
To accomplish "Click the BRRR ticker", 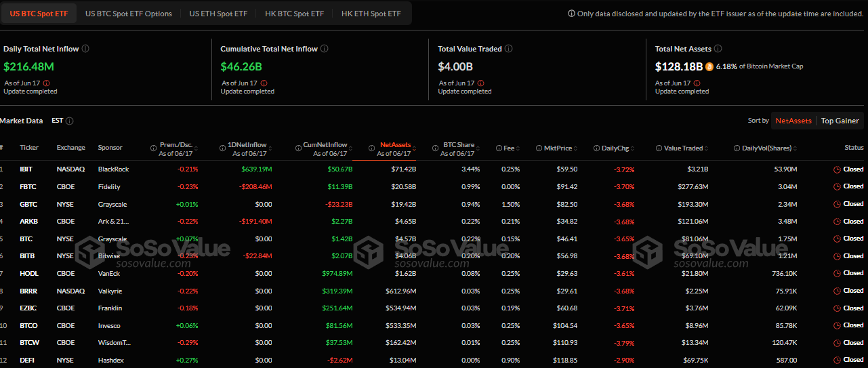I will point(28,291).
